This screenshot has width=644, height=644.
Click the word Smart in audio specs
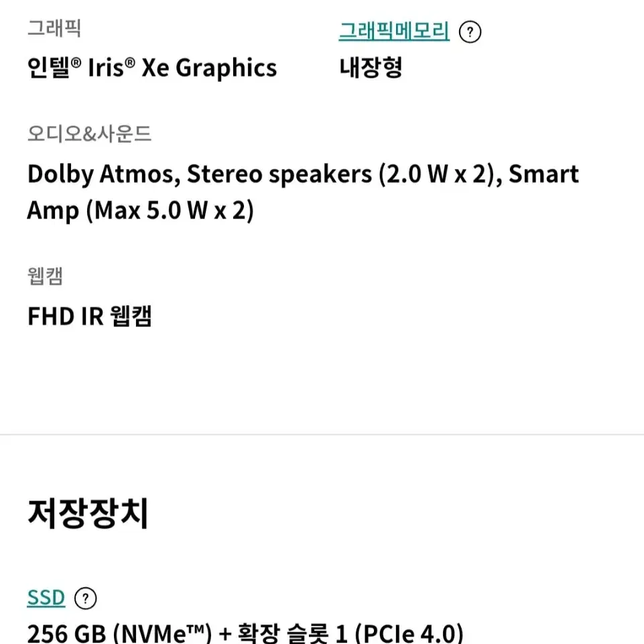pyautogui.click(x=543, y=174)
